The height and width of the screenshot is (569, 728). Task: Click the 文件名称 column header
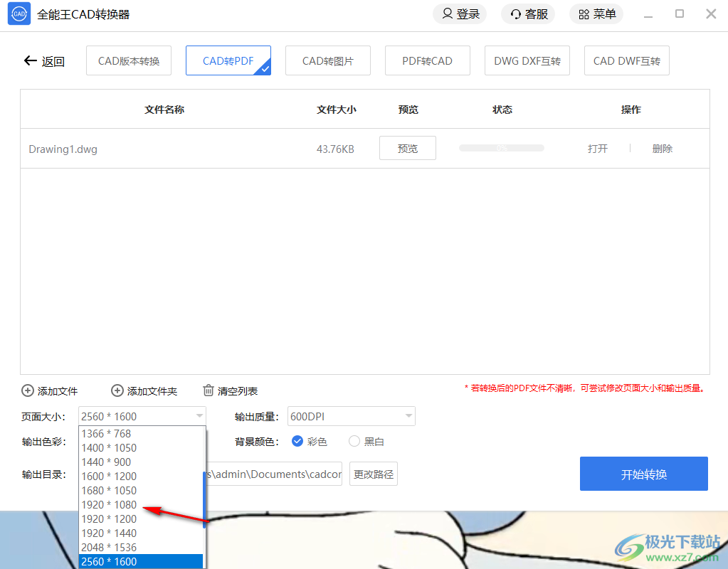tap(164, 110)
